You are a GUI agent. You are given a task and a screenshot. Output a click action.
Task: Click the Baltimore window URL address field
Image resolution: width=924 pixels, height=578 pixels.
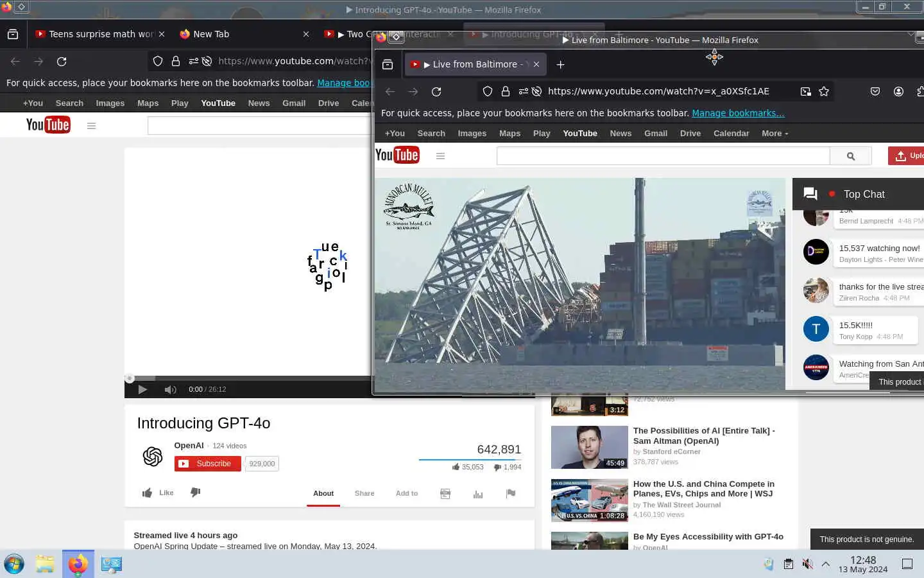click(658, 91)
